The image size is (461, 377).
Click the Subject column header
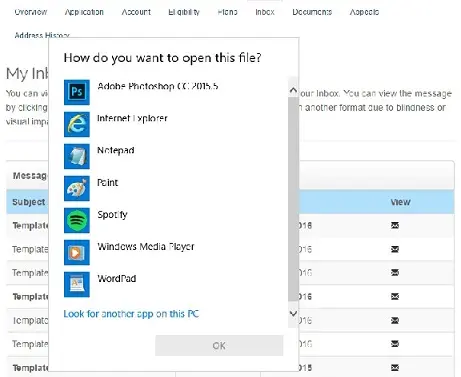pyautogui.click(x=29, y=202)
